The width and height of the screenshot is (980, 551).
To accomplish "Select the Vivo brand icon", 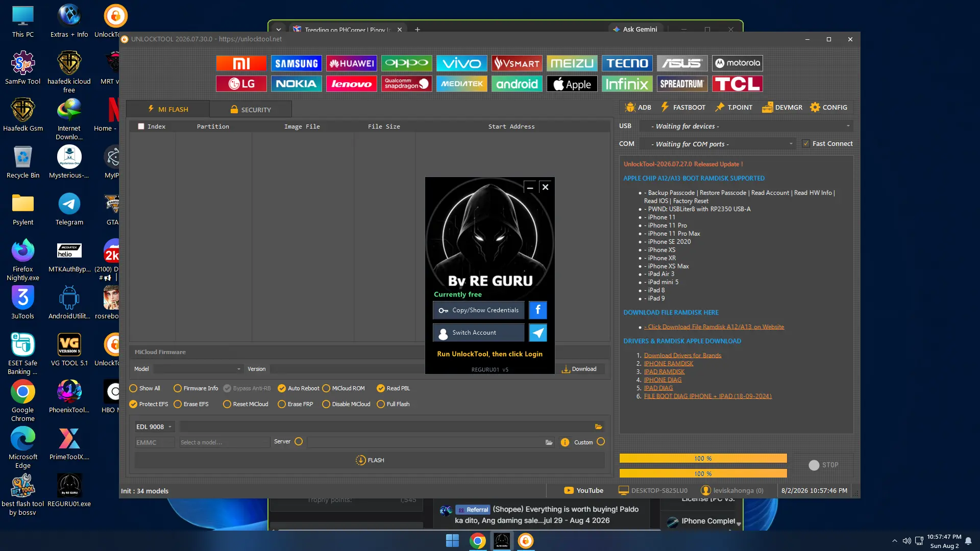I will pyautogui.click(x=461, y=63).
